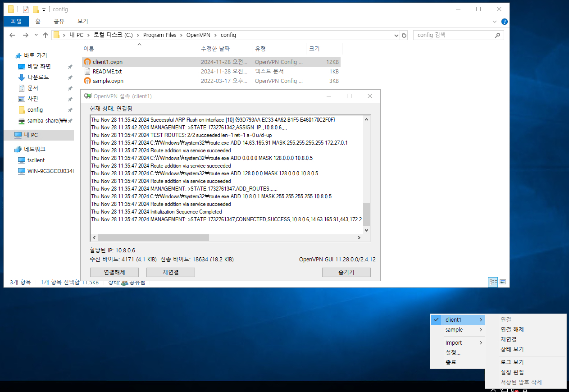This screenshot has width=569, height=392.
Task: Click OpenVPN 접속 dialog title icon
Action: (87, 96)
